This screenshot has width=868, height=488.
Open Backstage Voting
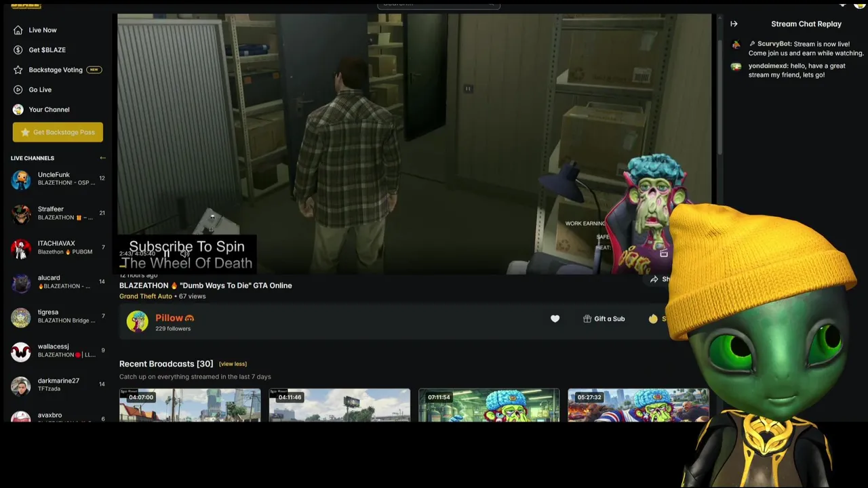57,70
